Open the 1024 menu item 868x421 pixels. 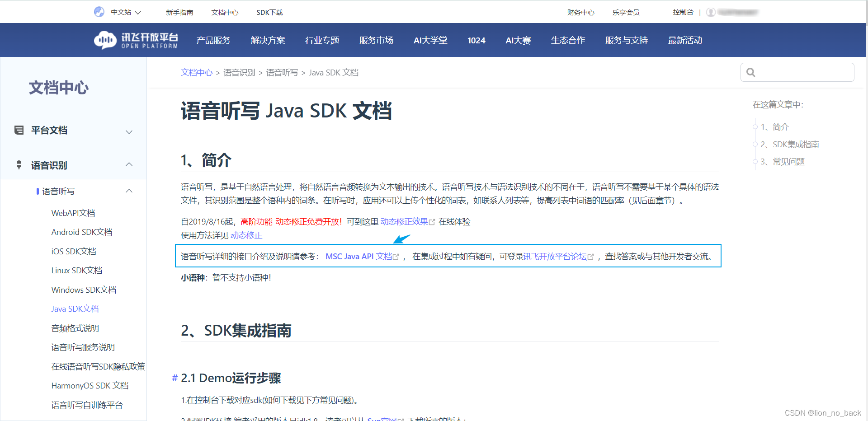point(476,40)
